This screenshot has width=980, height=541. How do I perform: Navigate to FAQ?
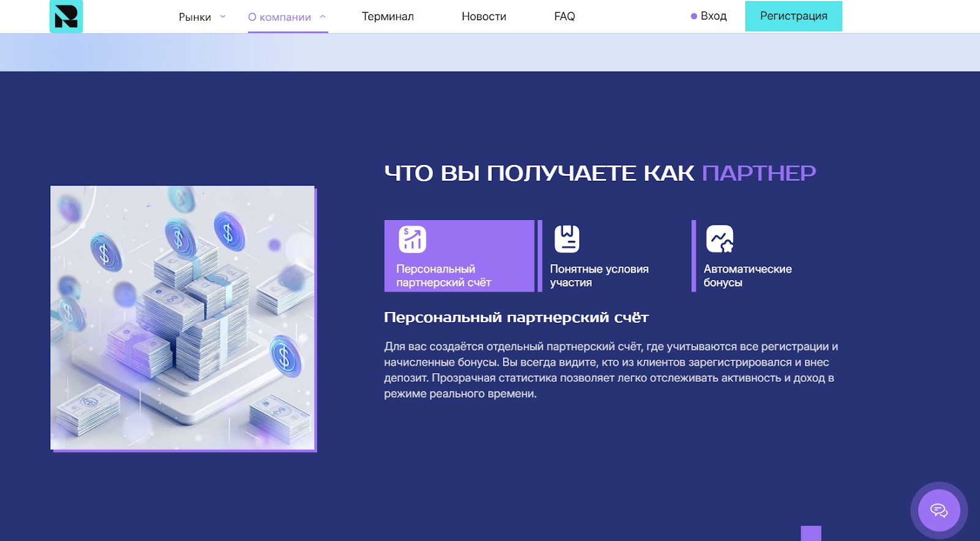pos(564,17)
